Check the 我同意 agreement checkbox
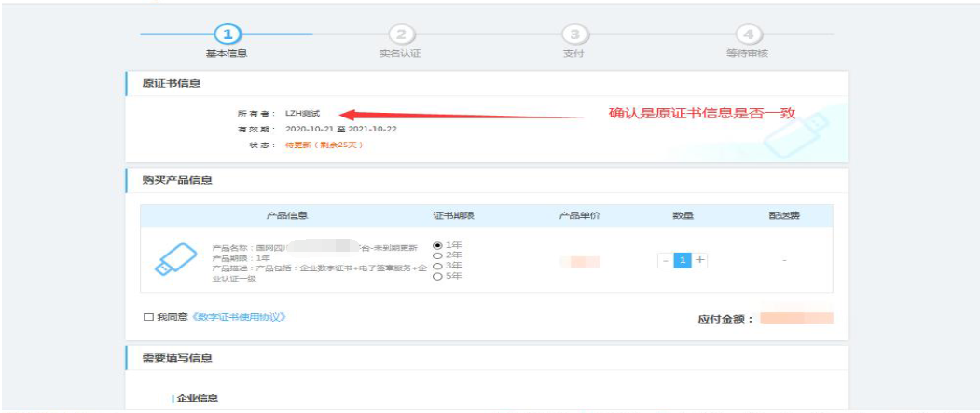 pos(148,317)
